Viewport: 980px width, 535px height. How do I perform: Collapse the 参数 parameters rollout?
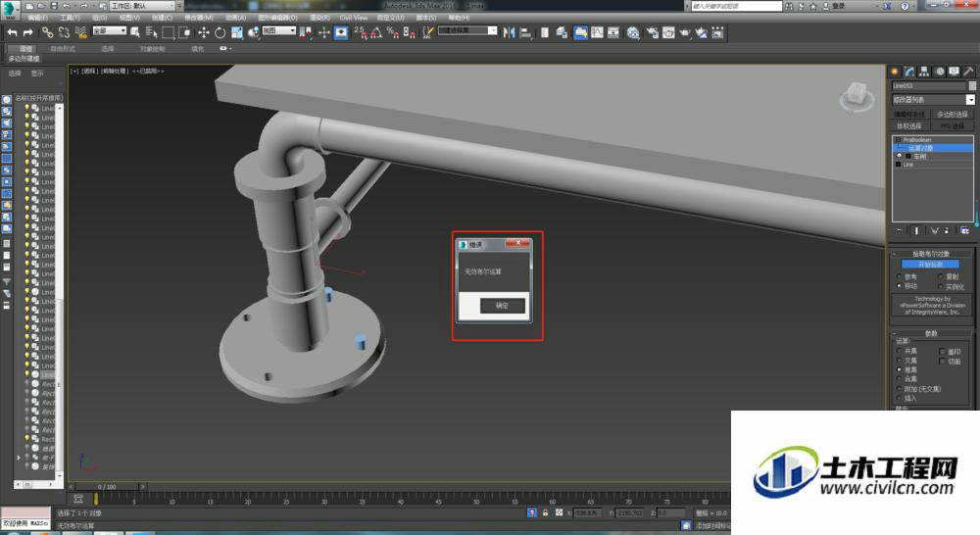tap(931, 333)
